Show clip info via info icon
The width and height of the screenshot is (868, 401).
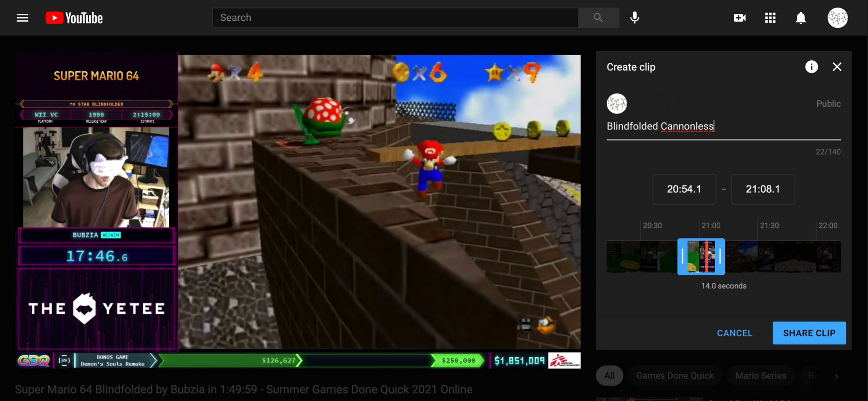pos(811,67)
